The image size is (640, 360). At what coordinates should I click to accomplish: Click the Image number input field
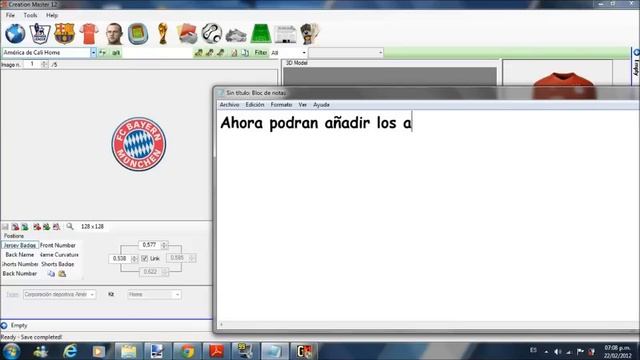[x=32, y=64]
